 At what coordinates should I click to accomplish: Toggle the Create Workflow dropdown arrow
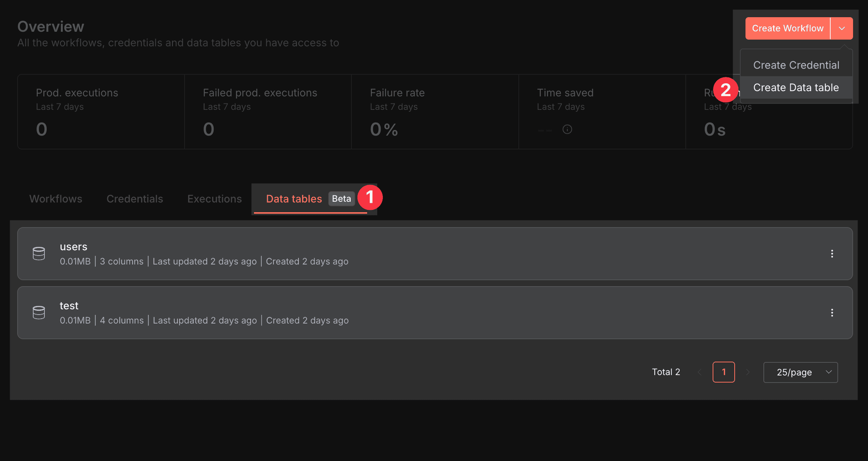pyautogui.click(x=842, y=28)
